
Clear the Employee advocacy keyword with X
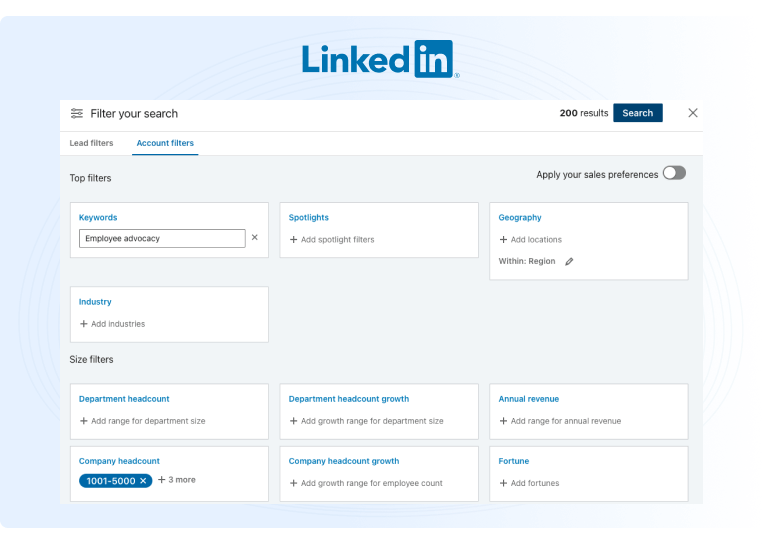254,238
